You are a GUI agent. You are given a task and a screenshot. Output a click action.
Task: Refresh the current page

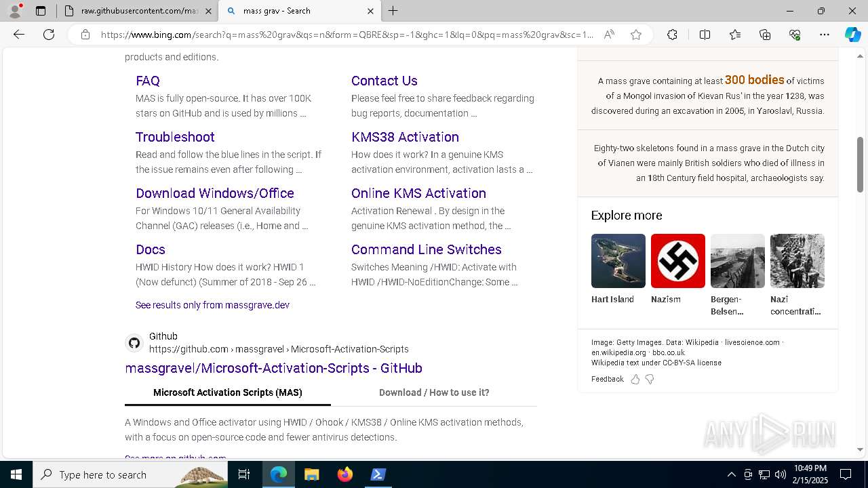click(49, 35)
